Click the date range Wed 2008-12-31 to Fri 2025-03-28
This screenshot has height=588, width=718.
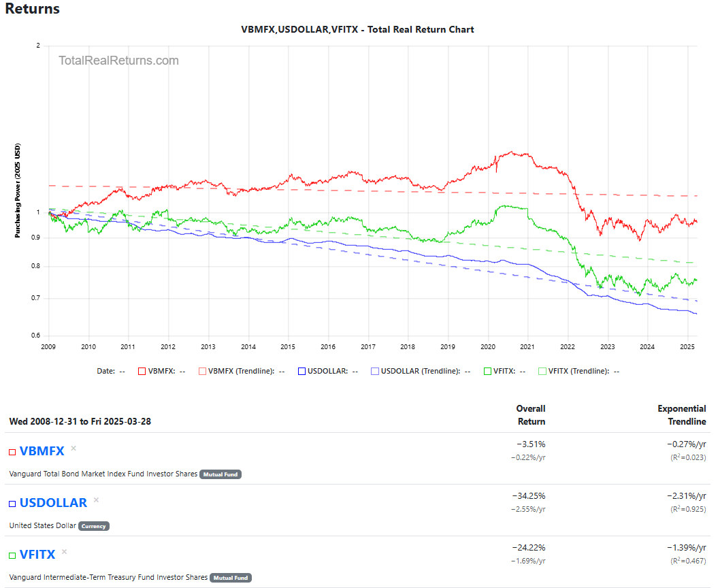80,421
